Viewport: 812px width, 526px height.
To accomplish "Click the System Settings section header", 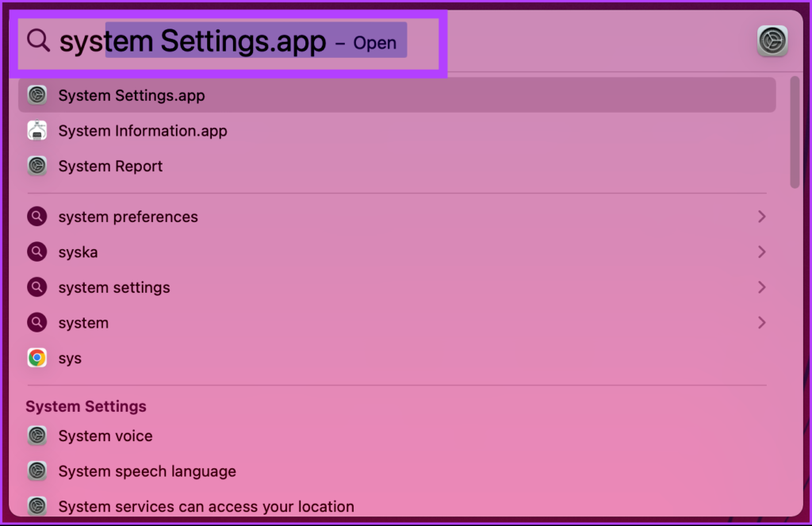I will click(86, 406).
